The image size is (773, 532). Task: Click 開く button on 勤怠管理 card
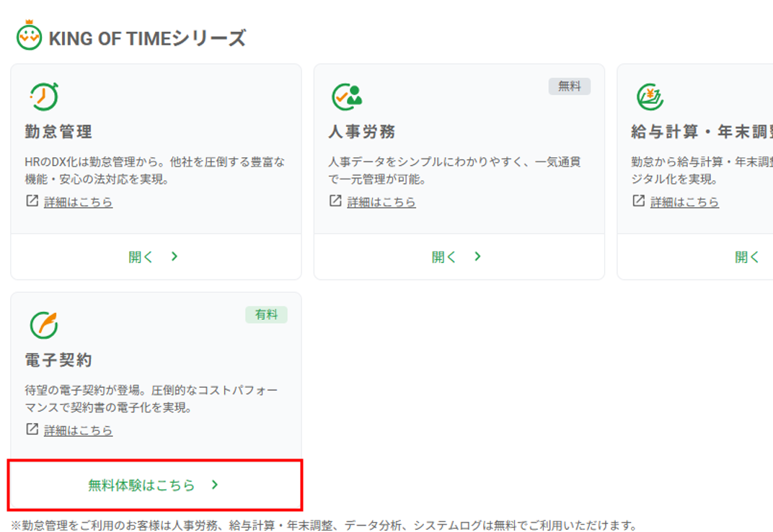point(156,257)
